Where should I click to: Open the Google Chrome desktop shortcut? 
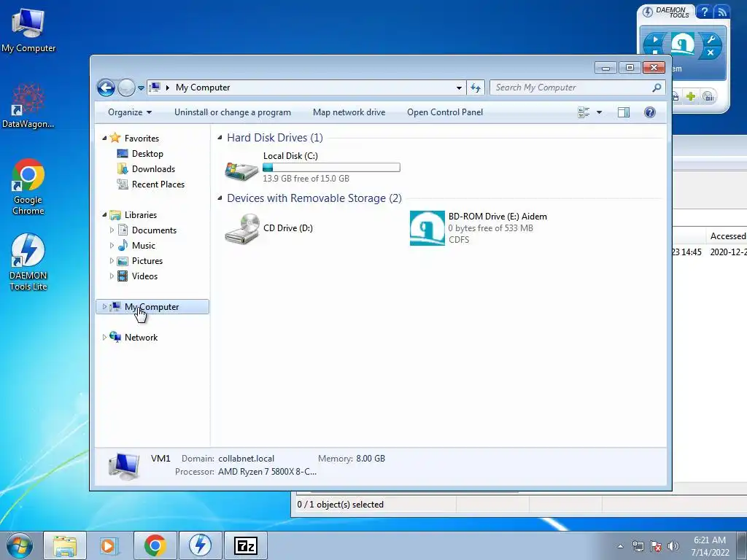point(28,187)
